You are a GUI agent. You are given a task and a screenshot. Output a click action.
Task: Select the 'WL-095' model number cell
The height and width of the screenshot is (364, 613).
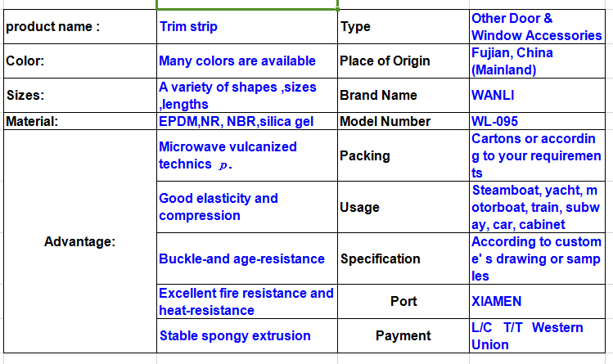click(x=537, y=121)
